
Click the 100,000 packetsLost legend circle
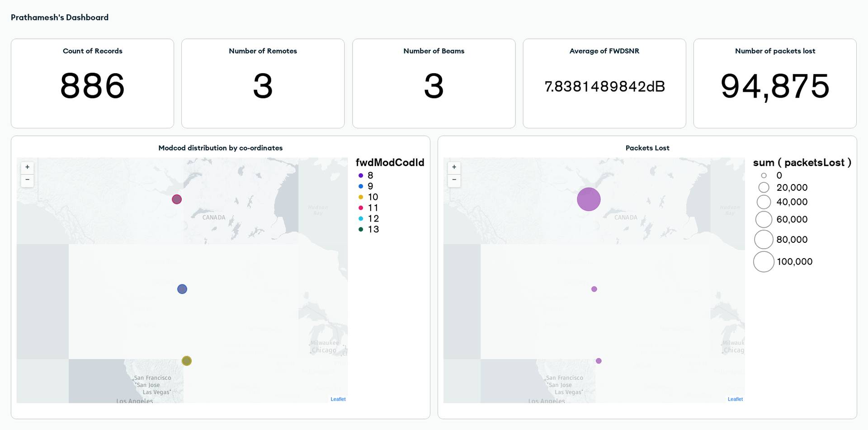tap(764, 262)
